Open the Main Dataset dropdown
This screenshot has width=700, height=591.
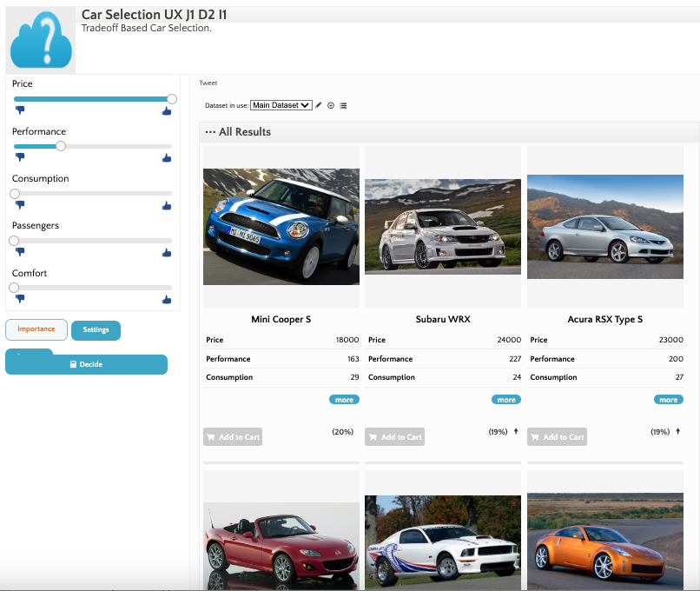[279, 104]
